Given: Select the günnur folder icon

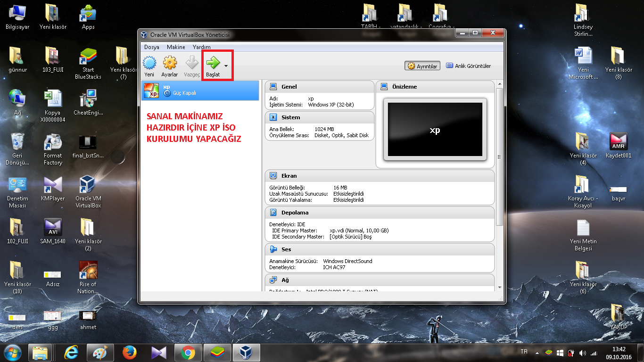Looking at the screenshot, I should (17, 60).
